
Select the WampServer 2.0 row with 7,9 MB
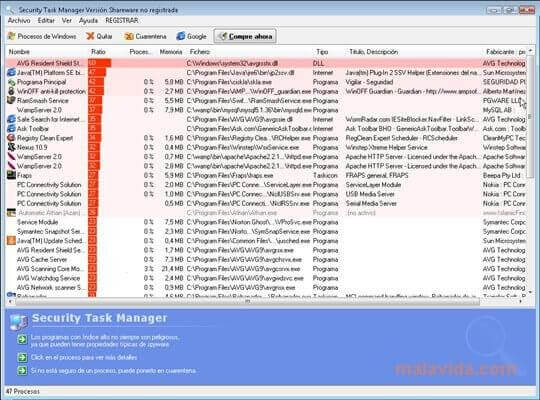tap(266, 110)
